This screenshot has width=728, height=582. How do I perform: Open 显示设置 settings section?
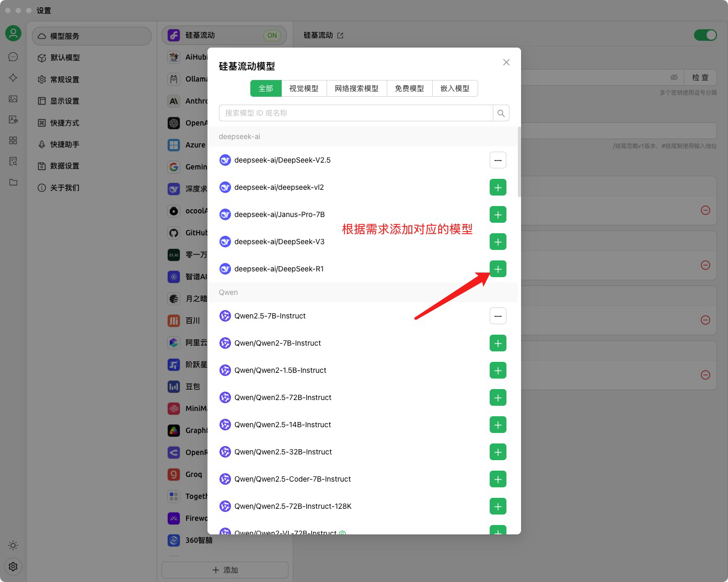[91, 101]
